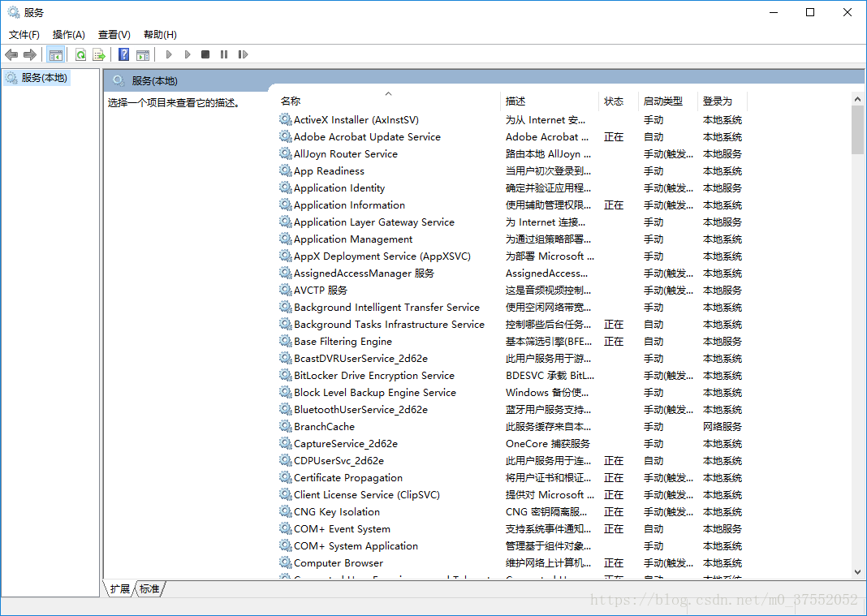
Task: Click the Back arrow toolbar icon
Action: [x=11, y=54]
